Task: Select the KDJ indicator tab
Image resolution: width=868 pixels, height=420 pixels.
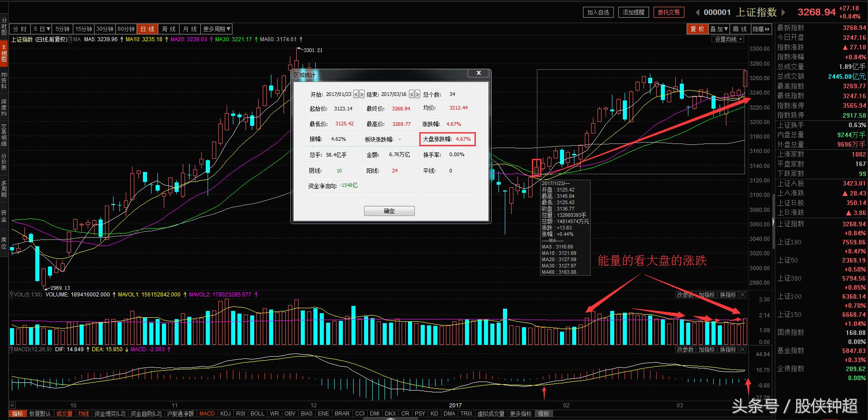Action: tap(225, 414)
